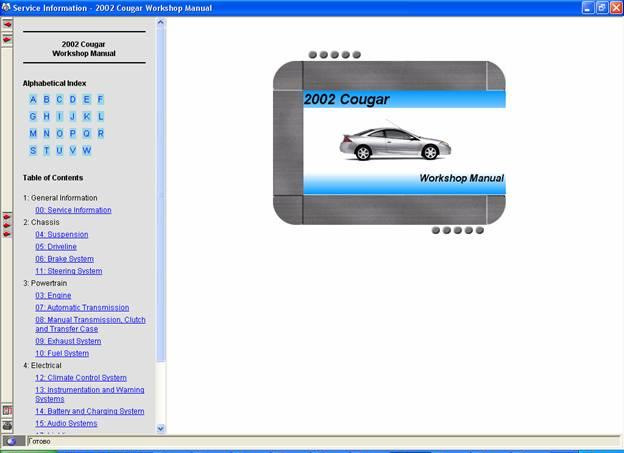Go to 09: Exhaust System
The width and height of the screenshot is (624, 453).
click(x=68, y=341)
